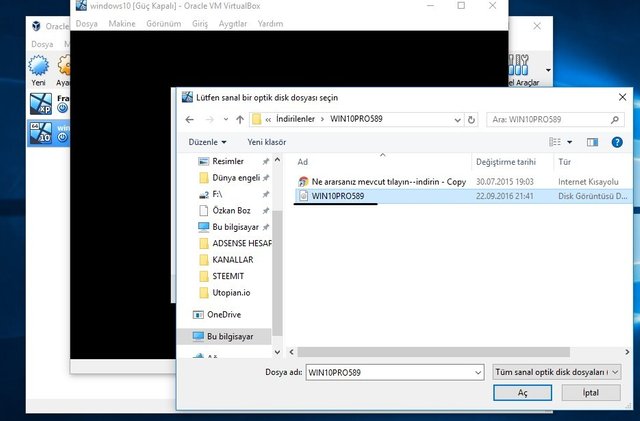The width and height of the screenshot is (640, 421).
Task: Open recent locations dropdown next to the Forward arrow
Action: point(226,120)
